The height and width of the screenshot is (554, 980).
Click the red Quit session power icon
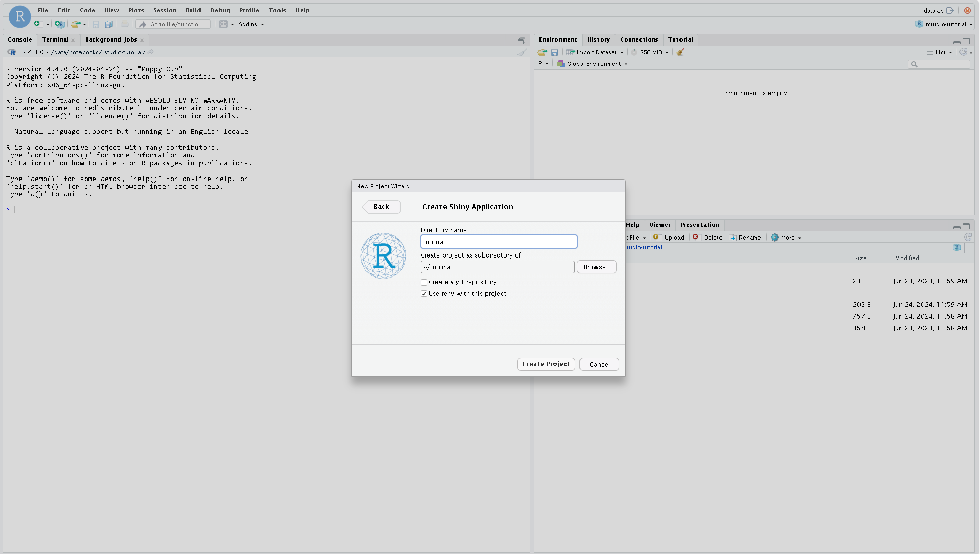[967, 10]
